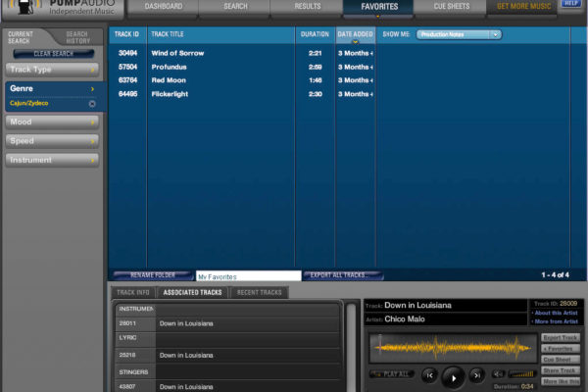Open the Help button
The height and width of the screenshot is (392, 588).
(x=570, y=5)
